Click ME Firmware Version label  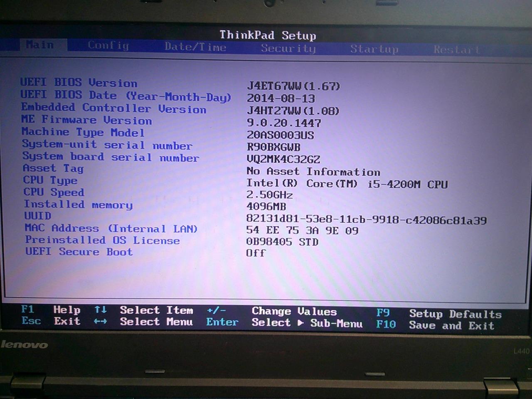click(87, 120)
